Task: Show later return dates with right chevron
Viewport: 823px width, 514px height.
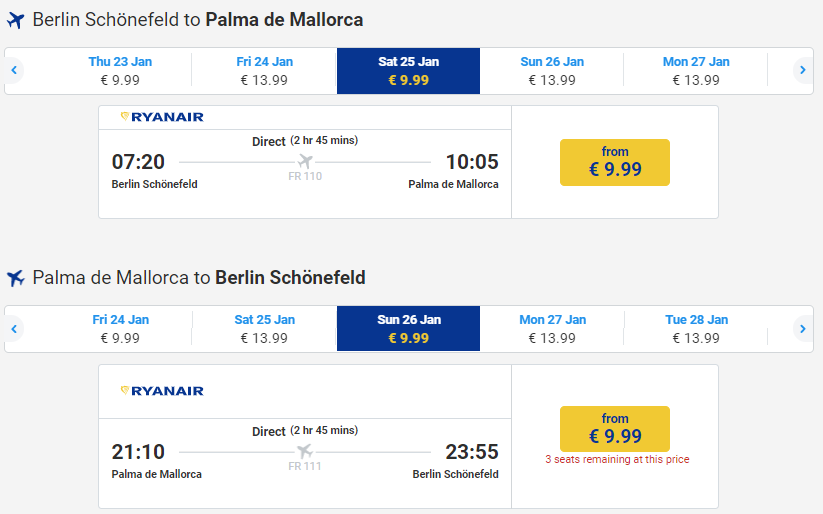Action: click(803, 329)
